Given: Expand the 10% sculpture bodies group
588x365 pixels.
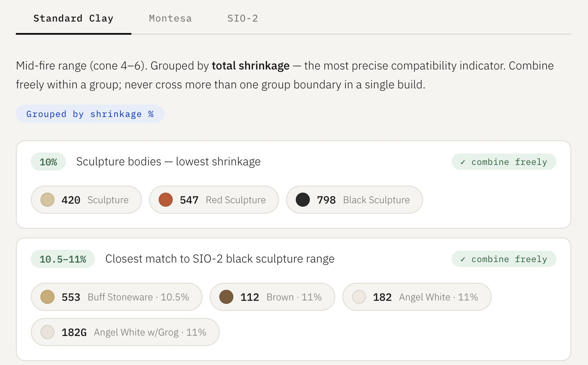Looking at the screenshot, I should [x=168, y=161].
